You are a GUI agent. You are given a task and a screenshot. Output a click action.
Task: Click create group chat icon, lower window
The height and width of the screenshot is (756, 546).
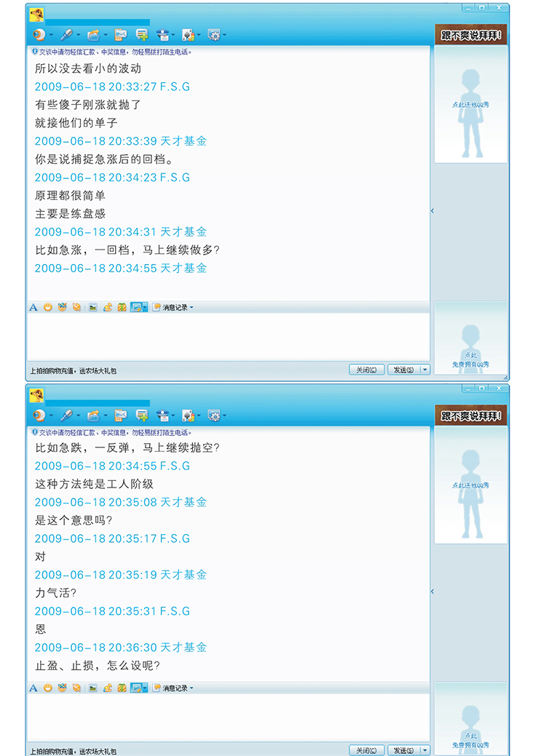click(142, 415)
